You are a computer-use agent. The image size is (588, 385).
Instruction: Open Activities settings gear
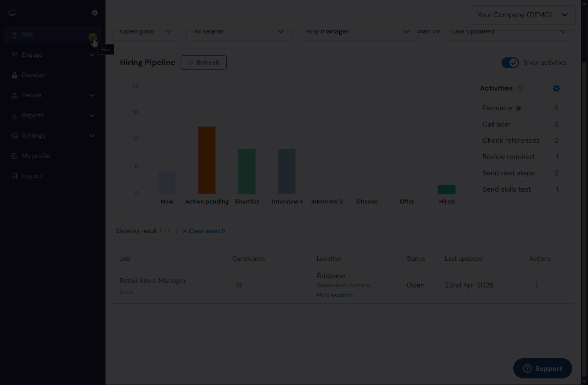pyautogui.click(x=556, y=88)
